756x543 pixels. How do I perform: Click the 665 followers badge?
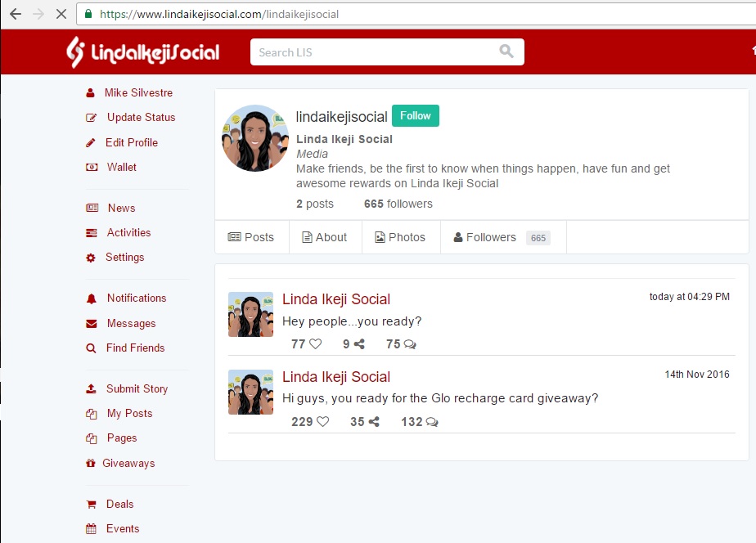point(538,238)
